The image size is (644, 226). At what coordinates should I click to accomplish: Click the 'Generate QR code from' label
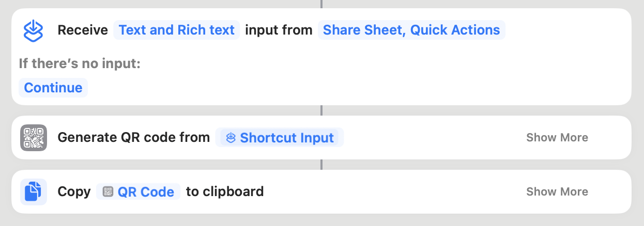click(133, 138)
